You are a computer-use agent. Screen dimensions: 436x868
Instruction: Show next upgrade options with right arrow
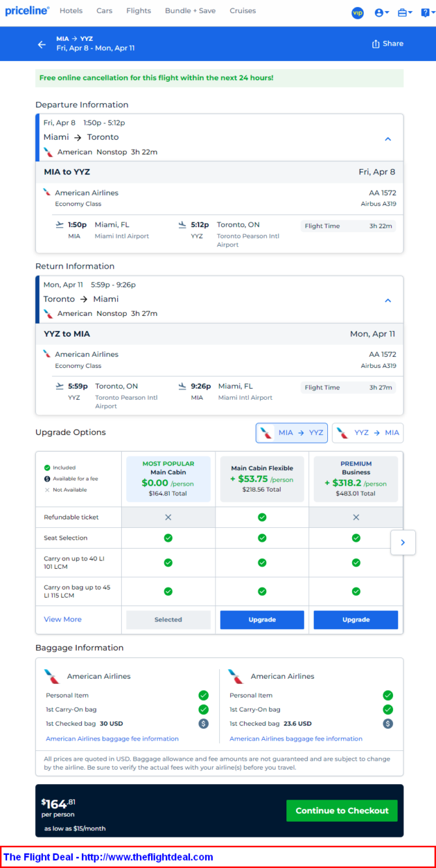[403, 542]
